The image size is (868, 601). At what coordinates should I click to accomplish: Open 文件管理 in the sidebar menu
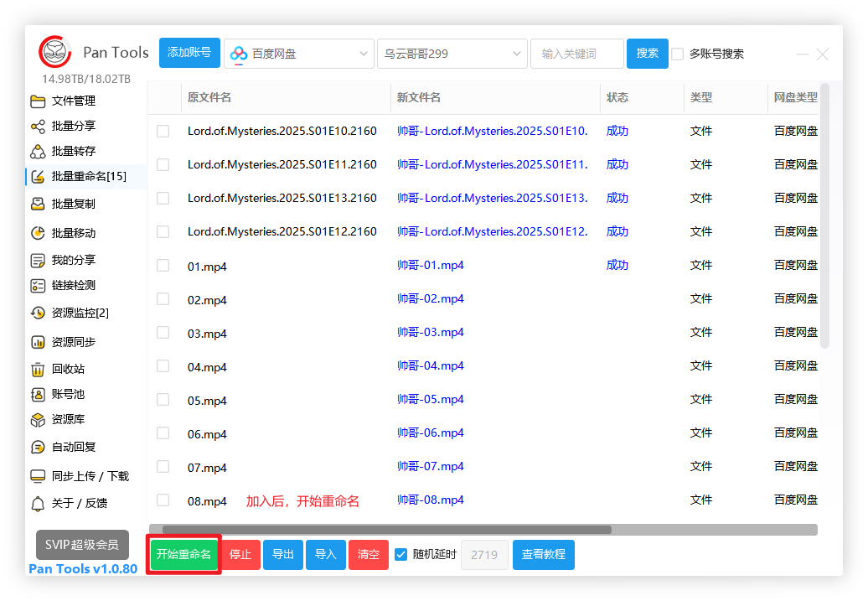pos(74,101)
